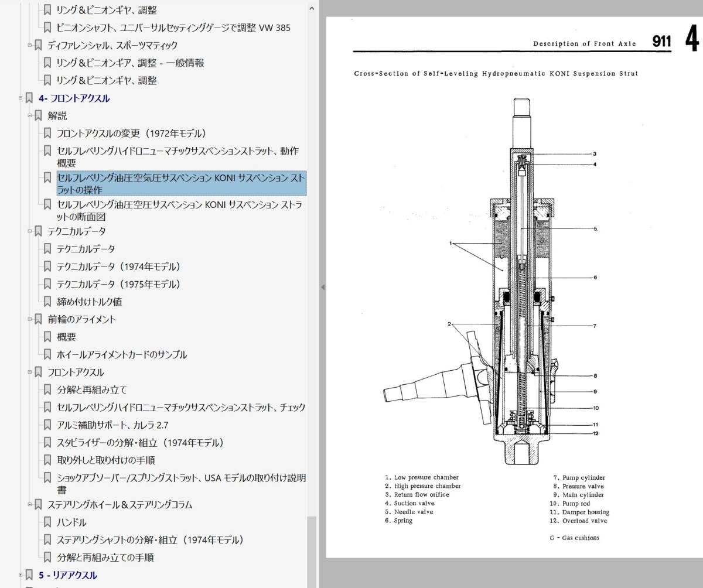Collapse the 解説 section
703x588 pixels.
(x=30, y=116)
